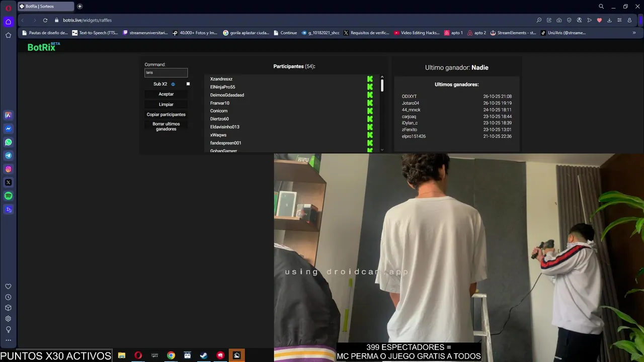
Task: Open Telegram in the Opera sidebar
Action: (8, 156)
